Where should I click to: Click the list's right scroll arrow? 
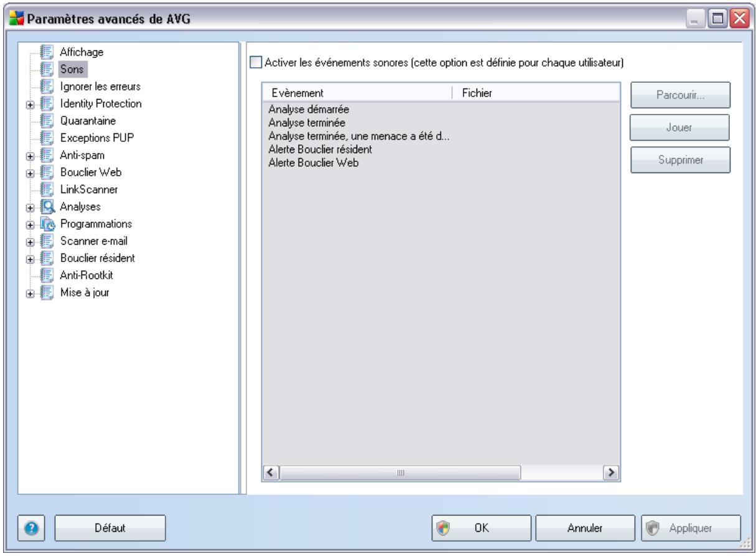pos(611,473)
